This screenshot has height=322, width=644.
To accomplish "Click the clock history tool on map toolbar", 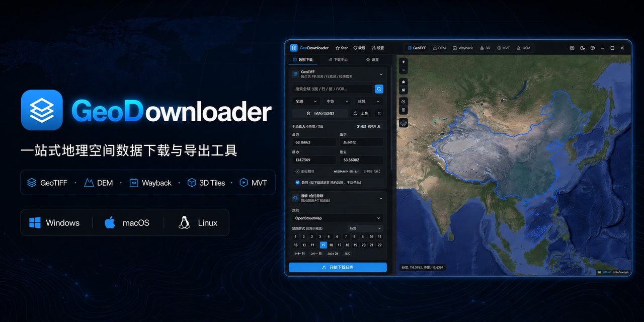I will 404,102.
